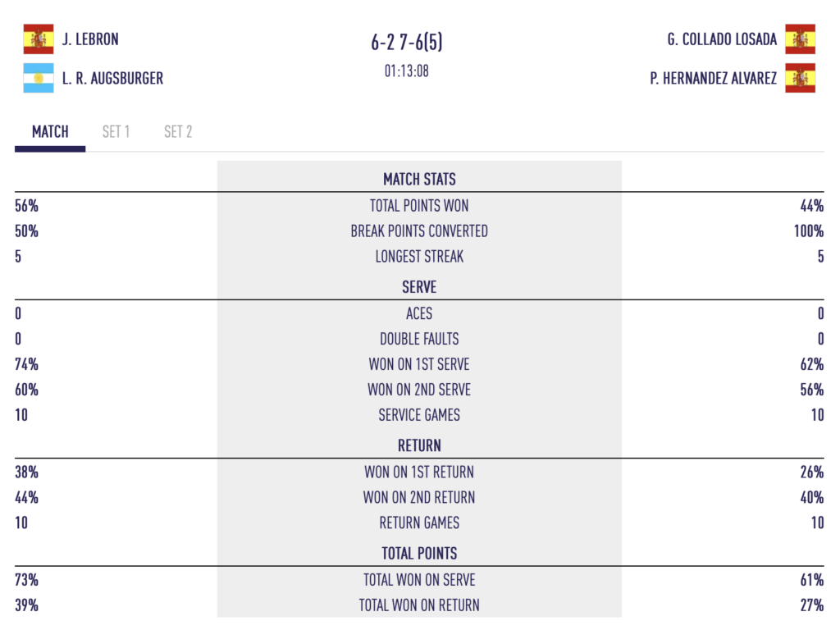840x630 pixels.
Task: Click the Argentine flag beside L. R. Augsburger
Action: (x=39, y=78)
